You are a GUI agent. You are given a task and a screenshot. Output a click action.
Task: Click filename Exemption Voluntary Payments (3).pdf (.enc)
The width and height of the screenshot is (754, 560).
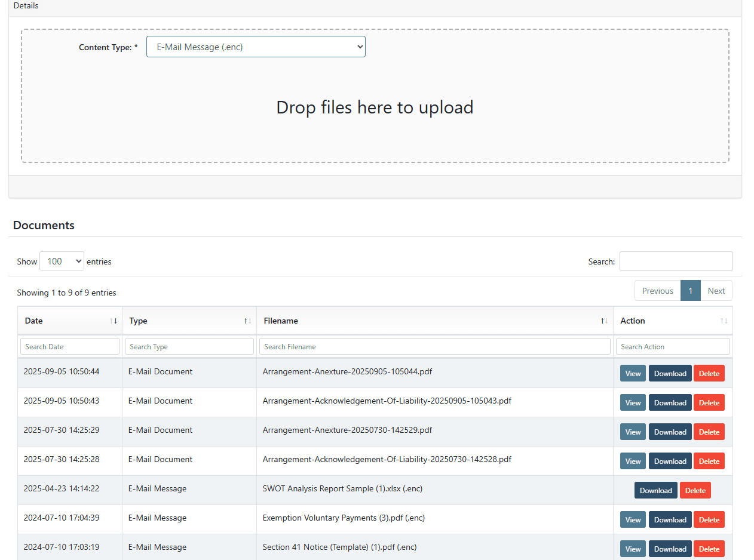(x=344, y=518)
